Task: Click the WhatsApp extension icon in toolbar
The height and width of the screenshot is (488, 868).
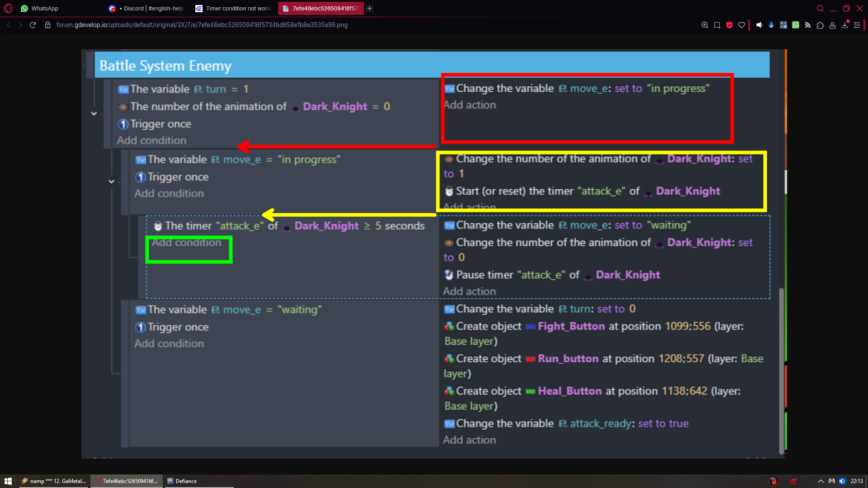Action: tap(796, 25)
